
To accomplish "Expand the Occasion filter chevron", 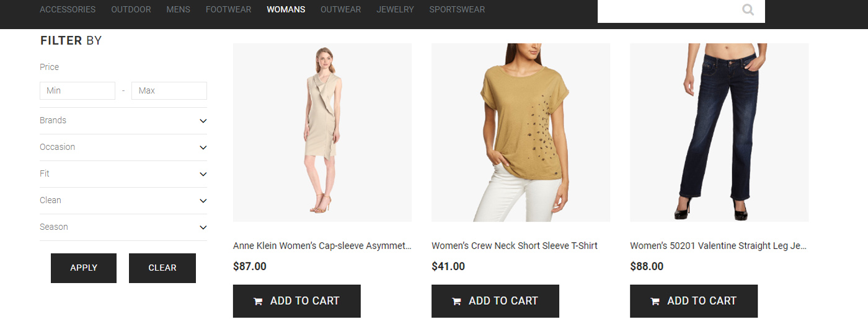I will 203,147.
